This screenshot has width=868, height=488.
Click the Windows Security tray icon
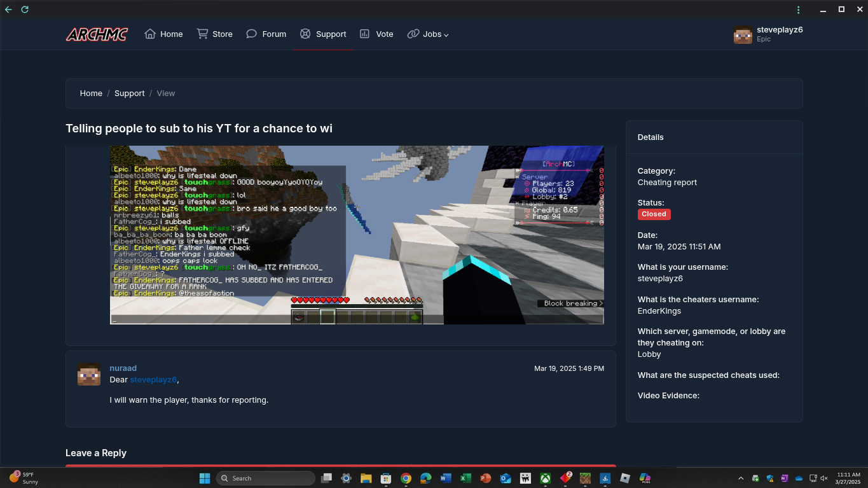(770, 478)
